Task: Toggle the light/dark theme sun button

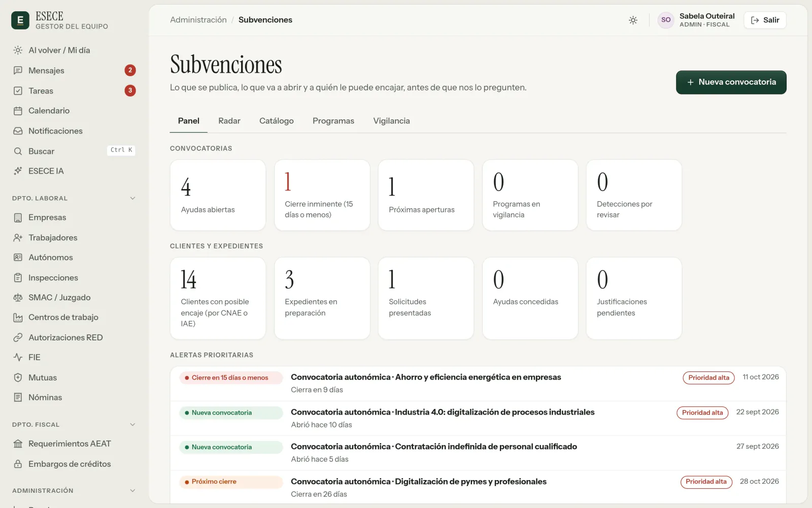Action: 633,20
